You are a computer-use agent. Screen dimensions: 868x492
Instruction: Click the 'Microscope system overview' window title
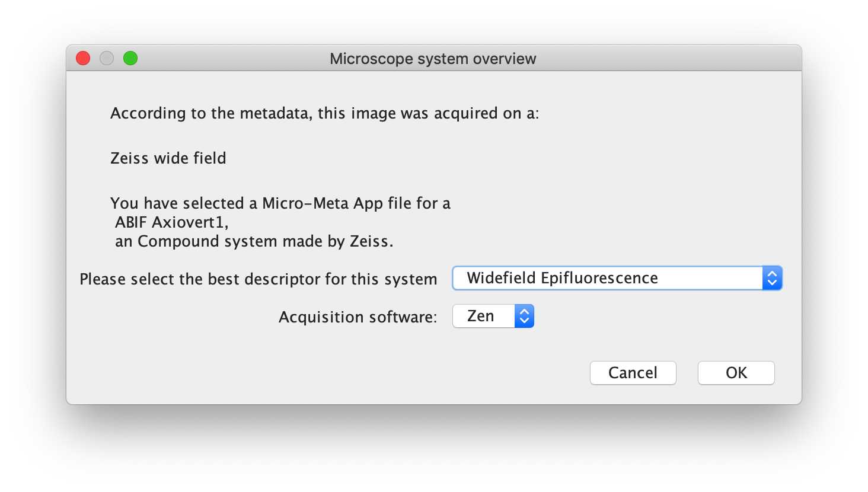pos(433,59)
